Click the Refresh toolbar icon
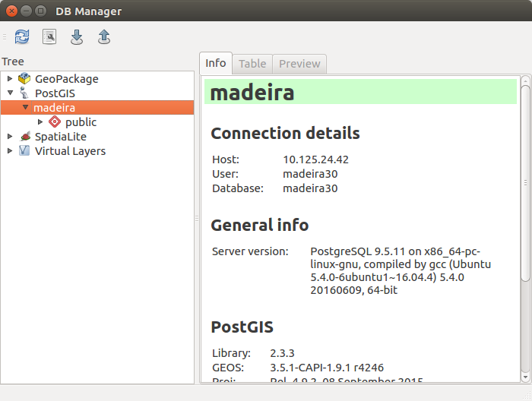The height and width of the screenshot is (401, 532). click(22, 36)
